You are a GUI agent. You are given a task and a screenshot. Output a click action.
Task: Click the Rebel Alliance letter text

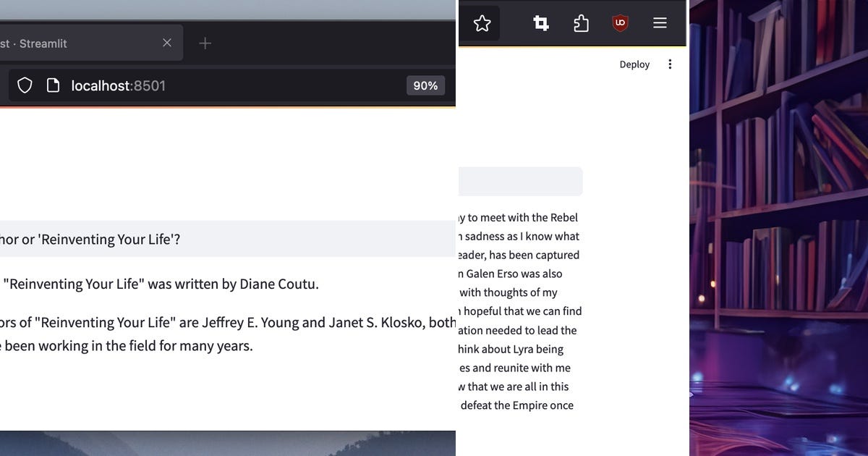point(517,311)
